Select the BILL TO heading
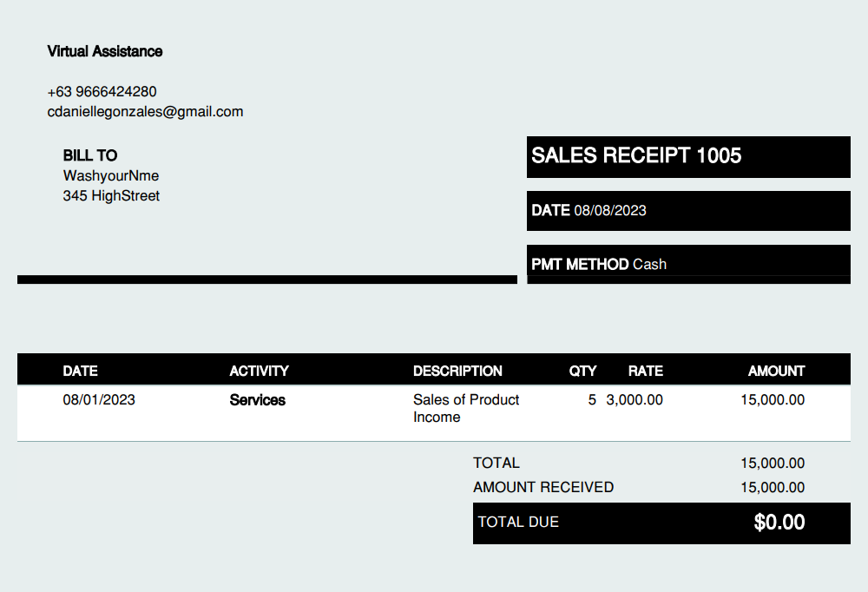 [x=89, y=155]
